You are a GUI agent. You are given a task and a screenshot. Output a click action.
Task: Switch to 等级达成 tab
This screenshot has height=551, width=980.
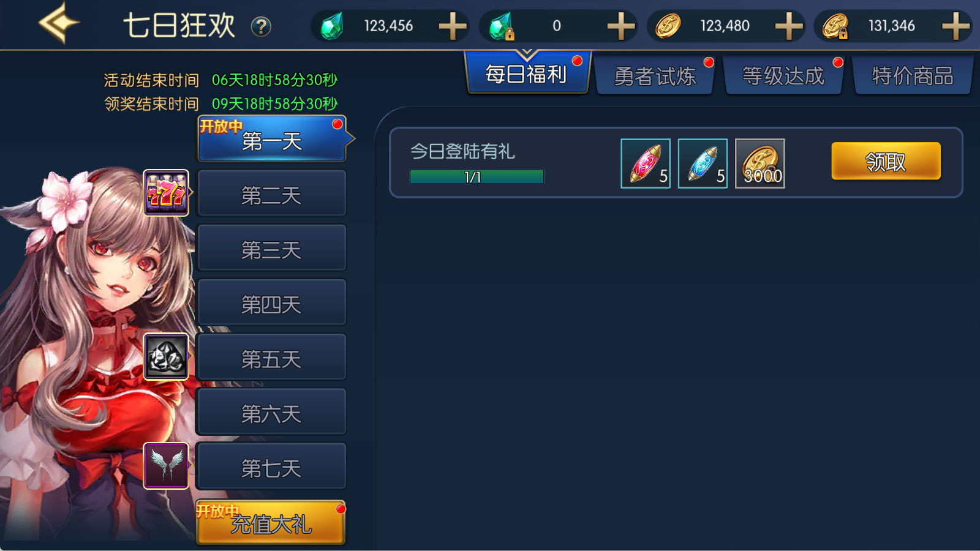783,76
